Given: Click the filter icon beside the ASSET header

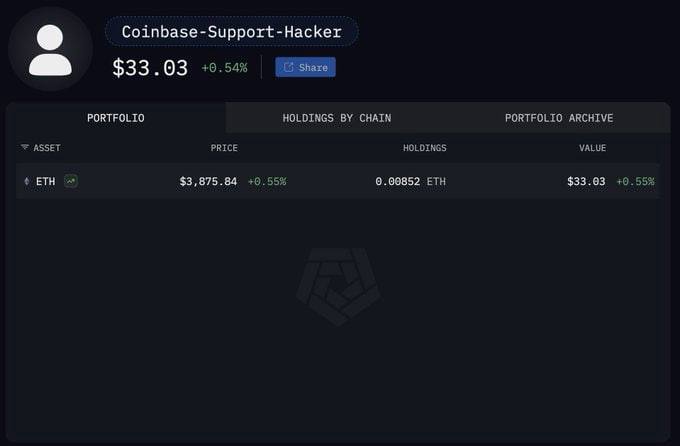Looking at the screenshot, I should tap(25, 148).
